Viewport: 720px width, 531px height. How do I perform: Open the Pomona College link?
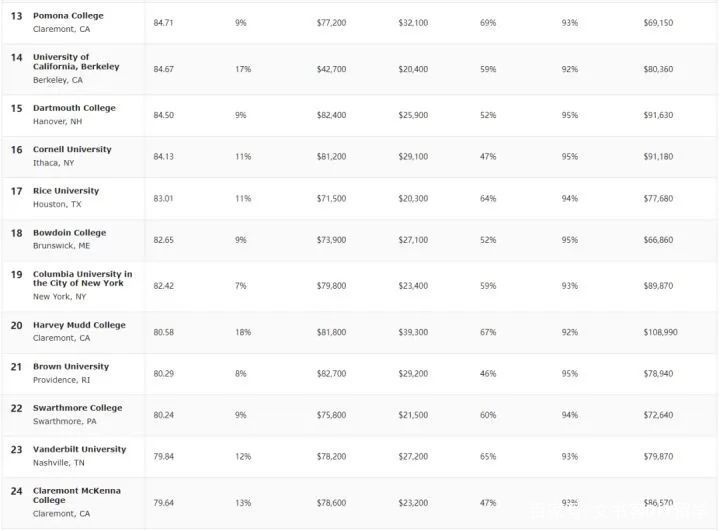(x=68, y=16)
